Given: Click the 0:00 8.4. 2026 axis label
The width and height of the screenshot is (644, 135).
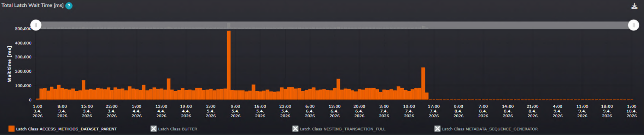Looking at the screenshot, I should tap(458, 111).
